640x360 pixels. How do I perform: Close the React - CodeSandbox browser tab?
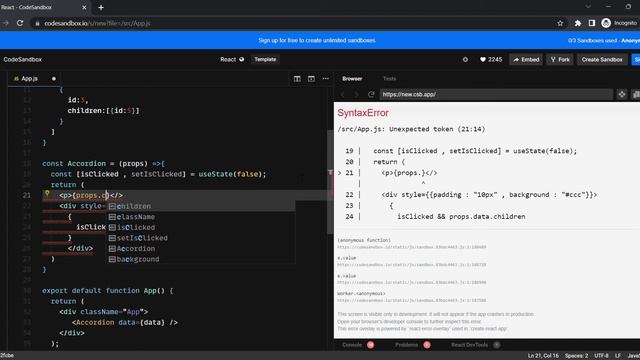[x=84, y=7]
